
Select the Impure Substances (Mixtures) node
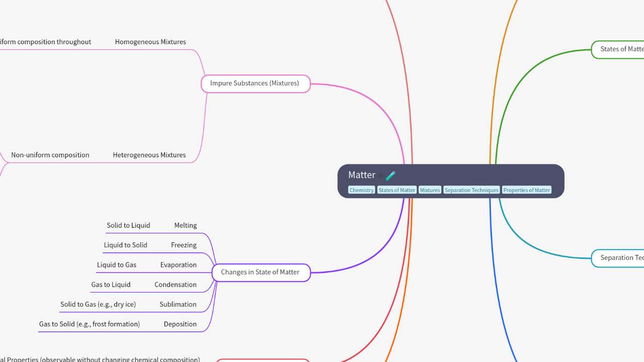tap(256, 83)
